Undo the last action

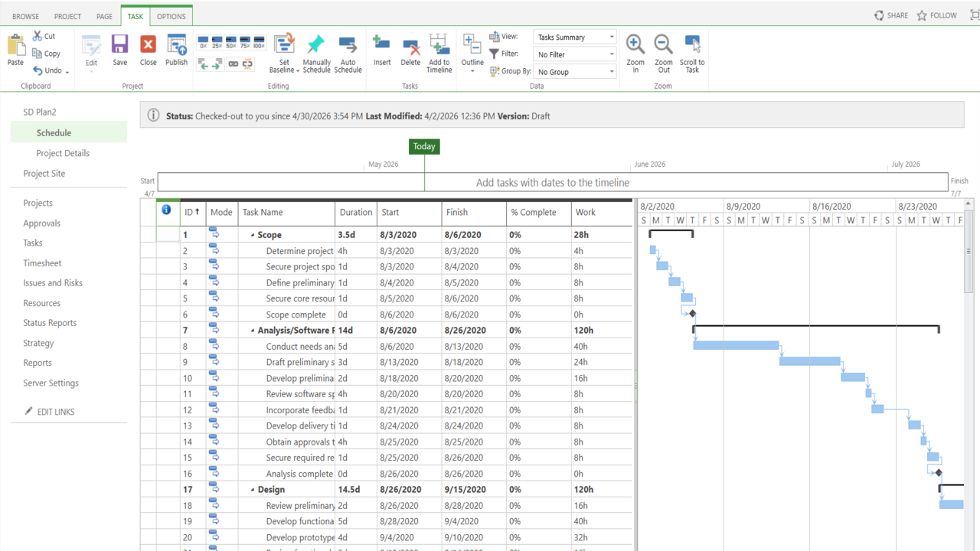coord(47,70)
